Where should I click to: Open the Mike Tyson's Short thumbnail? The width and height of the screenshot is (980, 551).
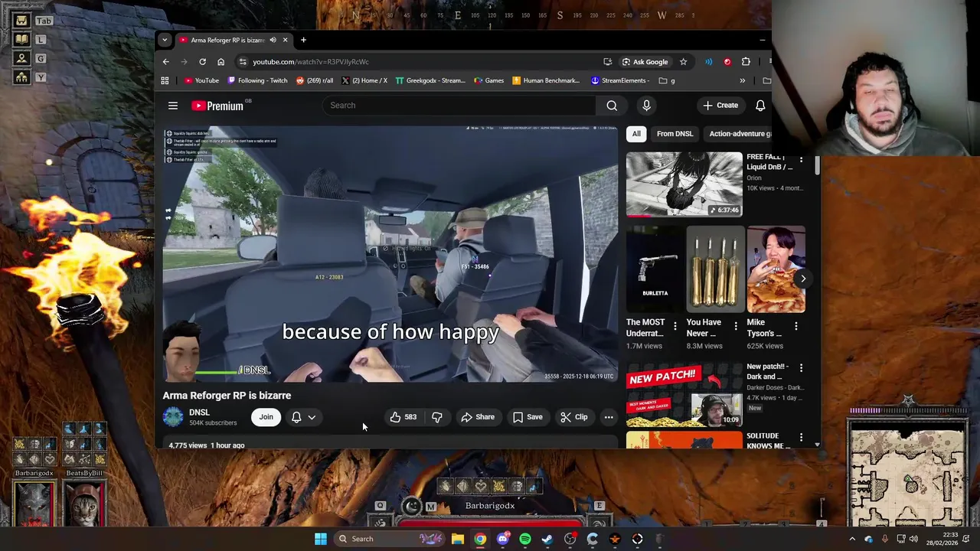776,269
